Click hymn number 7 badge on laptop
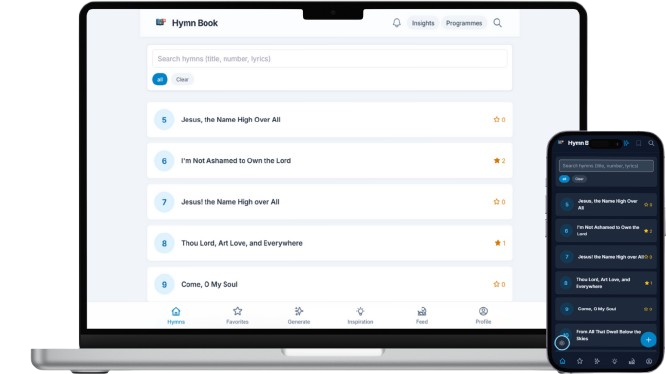This screenshot has width=666, height=374. click(x=164, y=202)
